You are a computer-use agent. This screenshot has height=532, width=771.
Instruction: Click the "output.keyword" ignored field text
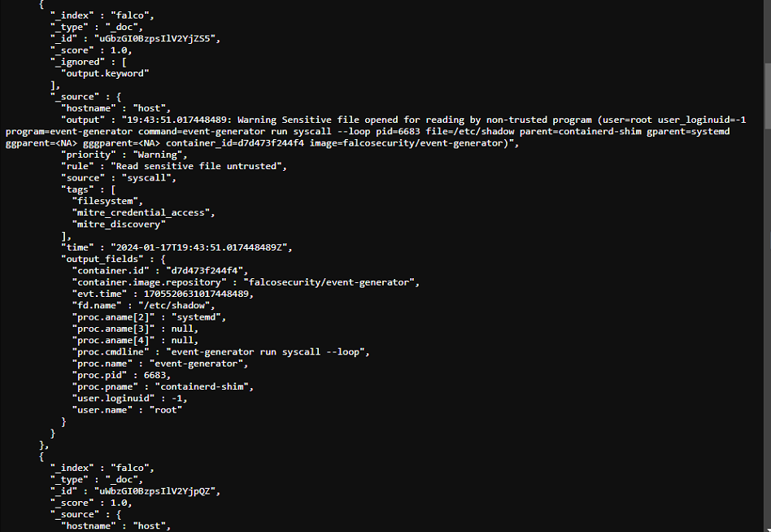(x=105, y=73)
